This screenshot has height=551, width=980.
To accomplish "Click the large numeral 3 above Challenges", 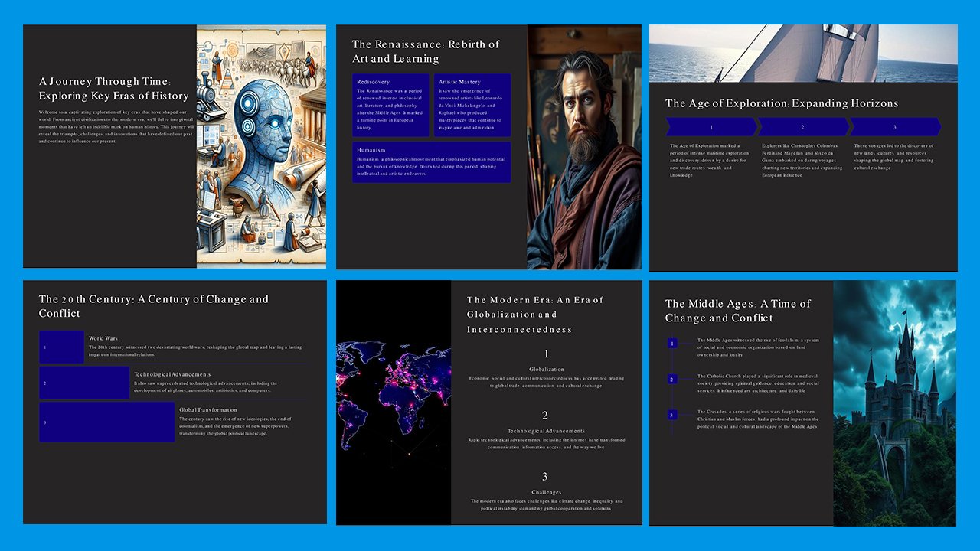I will (x=544, y=477).
